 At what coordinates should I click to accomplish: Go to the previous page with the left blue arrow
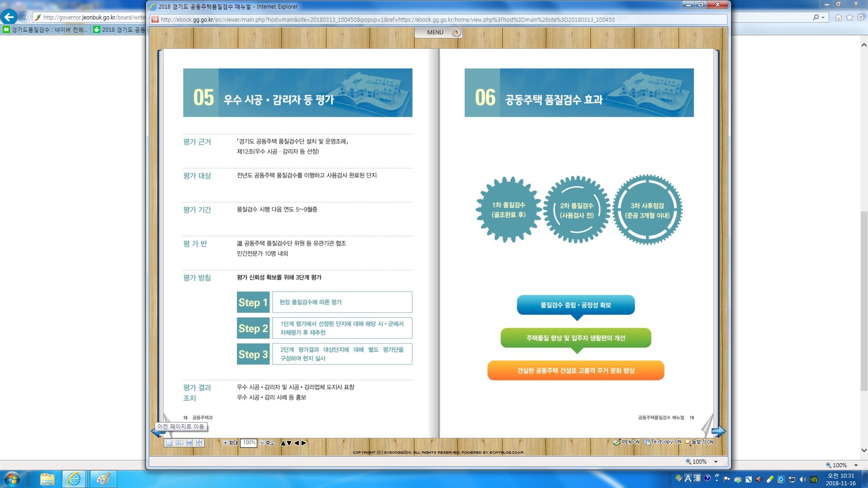tap(157, 432)
